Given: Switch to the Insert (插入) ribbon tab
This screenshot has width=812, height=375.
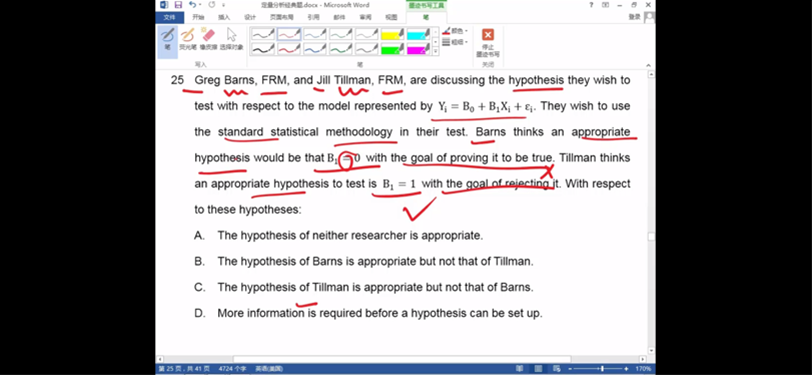Looking at the screenshot, I should point(224,17).
